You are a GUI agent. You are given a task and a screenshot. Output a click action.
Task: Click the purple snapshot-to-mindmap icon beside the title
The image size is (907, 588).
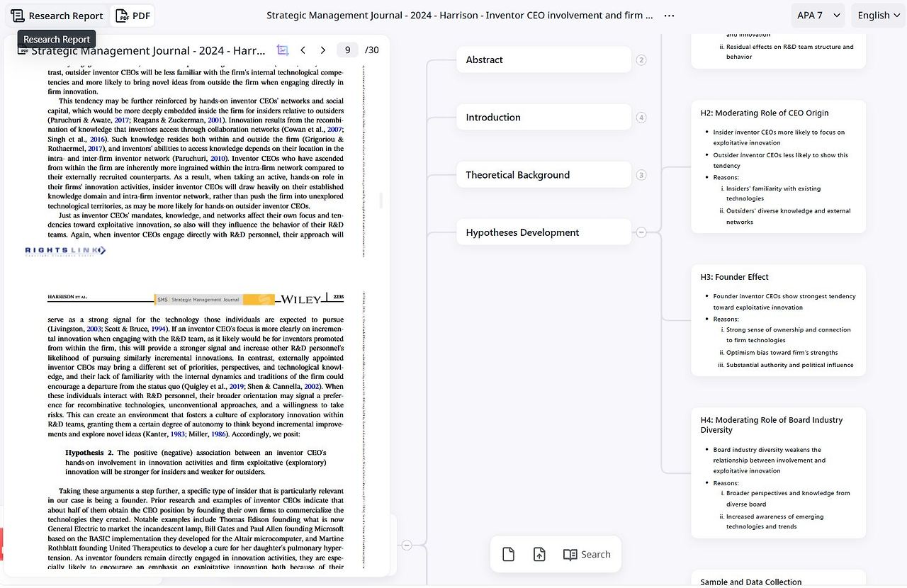point(282,50)
